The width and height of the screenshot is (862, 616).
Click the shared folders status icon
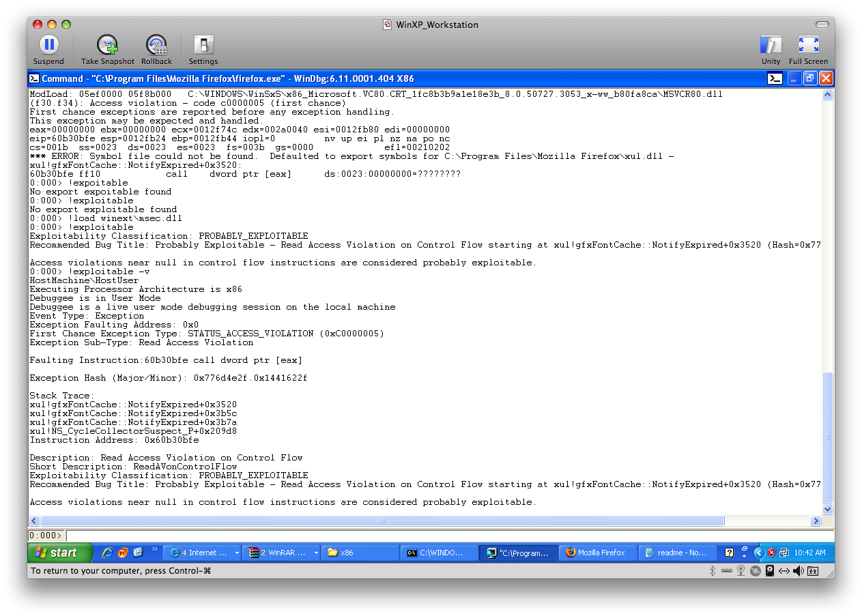click(x=813, y=571)
